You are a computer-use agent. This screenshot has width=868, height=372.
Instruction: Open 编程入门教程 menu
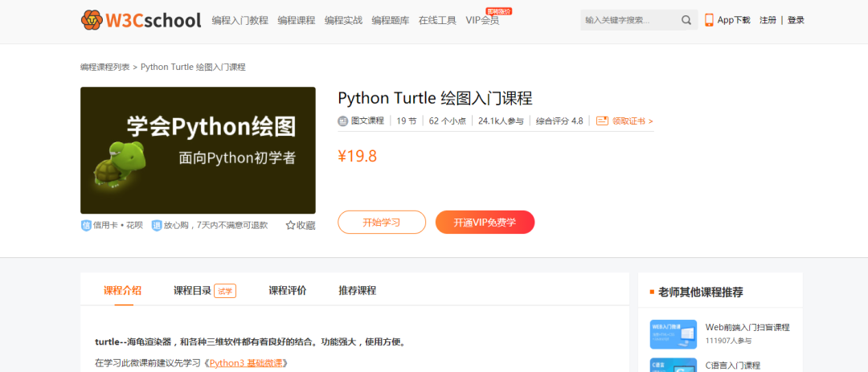click(240, 20)
